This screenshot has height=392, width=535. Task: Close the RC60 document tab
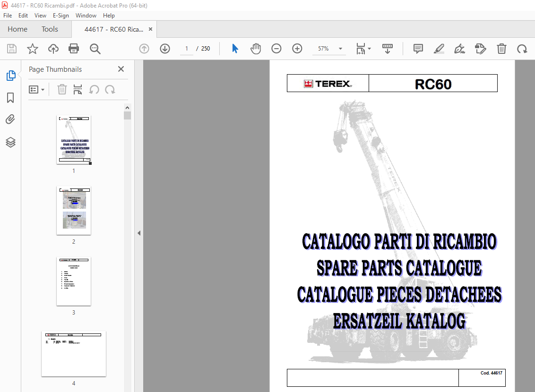pos(150,29)
